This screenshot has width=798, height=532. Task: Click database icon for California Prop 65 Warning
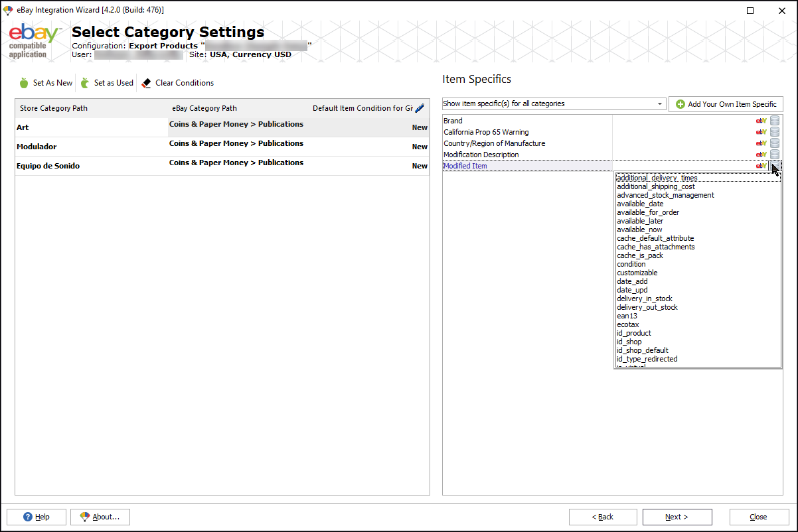[x=775, y=132]
